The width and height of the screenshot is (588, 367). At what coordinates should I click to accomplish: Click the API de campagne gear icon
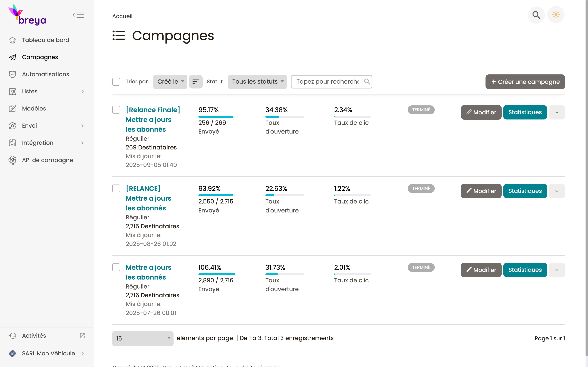point(12,160)
